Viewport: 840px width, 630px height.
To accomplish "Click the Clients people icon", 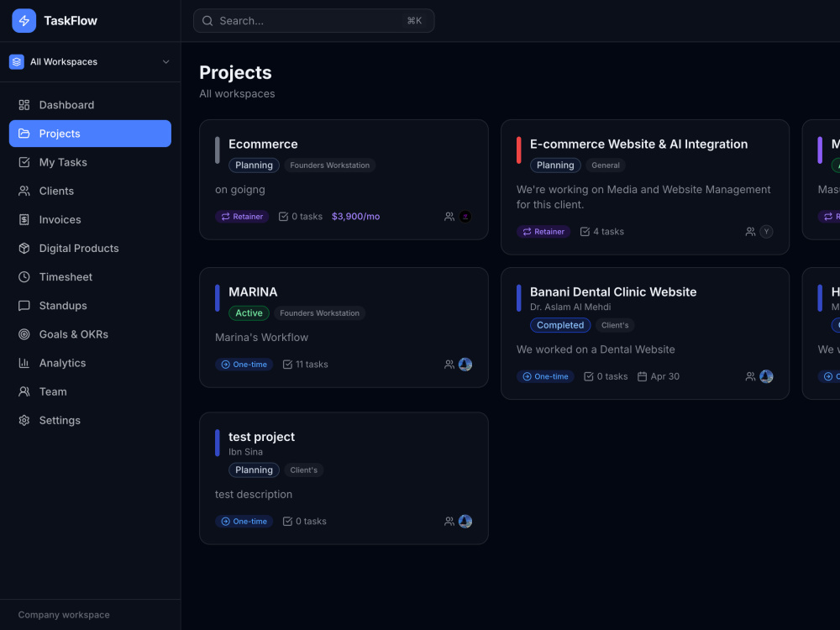I will pyautogui.click(x=24, y=191).
